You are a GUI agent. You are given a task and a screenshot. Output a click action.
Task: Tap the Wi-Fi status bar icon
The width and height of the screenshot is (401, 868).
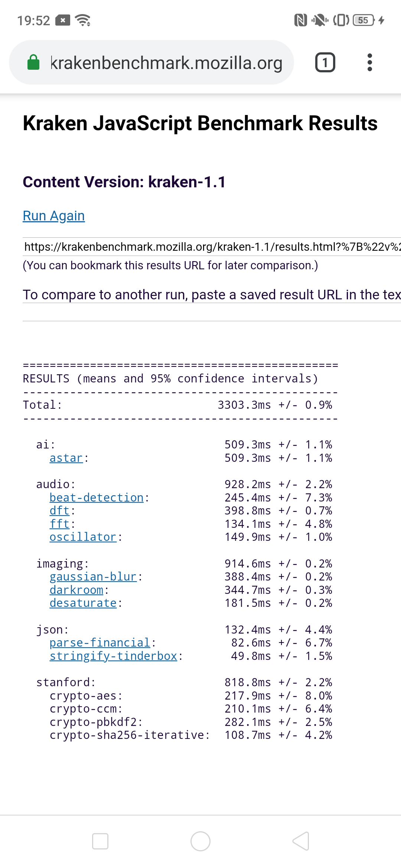click(83, 20)
